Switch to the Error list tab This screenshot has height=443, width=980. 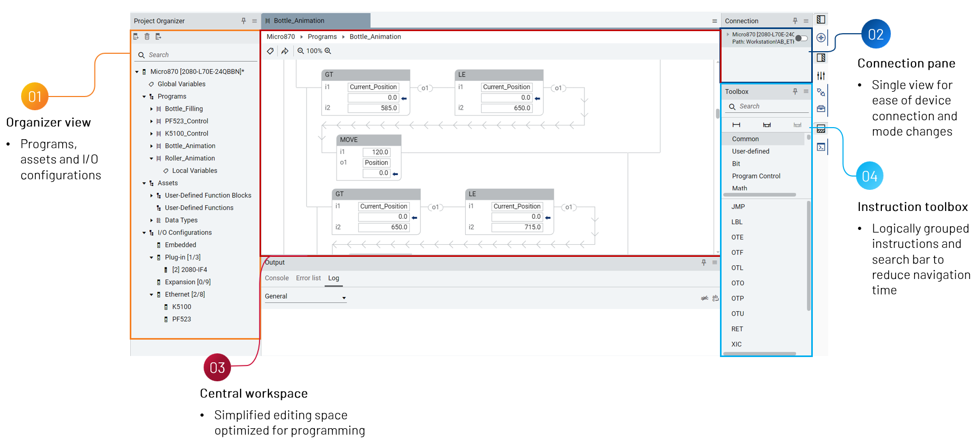308,278
